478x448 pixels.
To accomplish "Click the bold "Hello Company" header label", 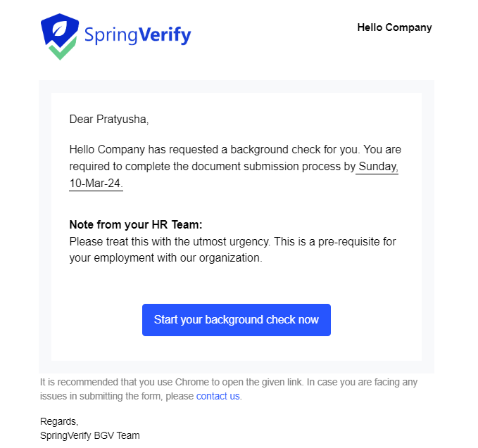I will 394,28.
